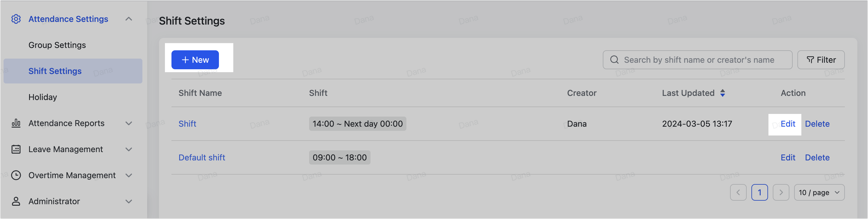The image size is (868, 219).
Task: Select the Shift Settings sidebar item
Action: 55,71
